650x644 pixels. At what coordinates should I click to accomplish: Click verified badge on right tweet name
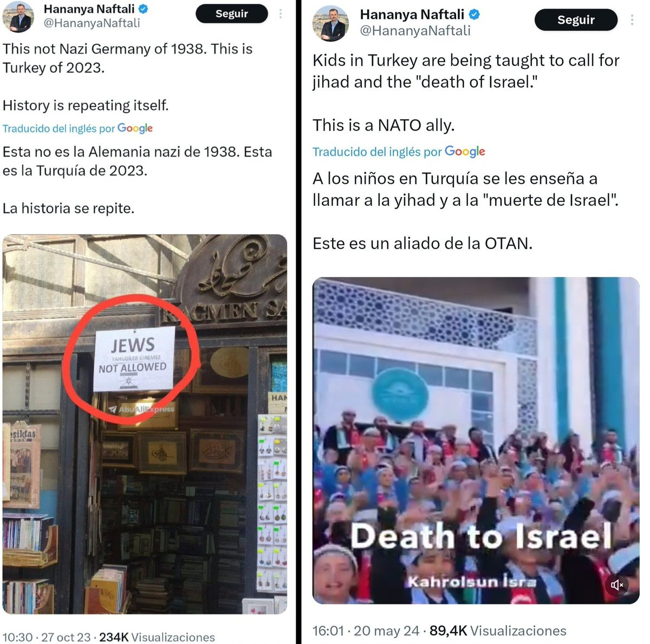click(474, 15)
